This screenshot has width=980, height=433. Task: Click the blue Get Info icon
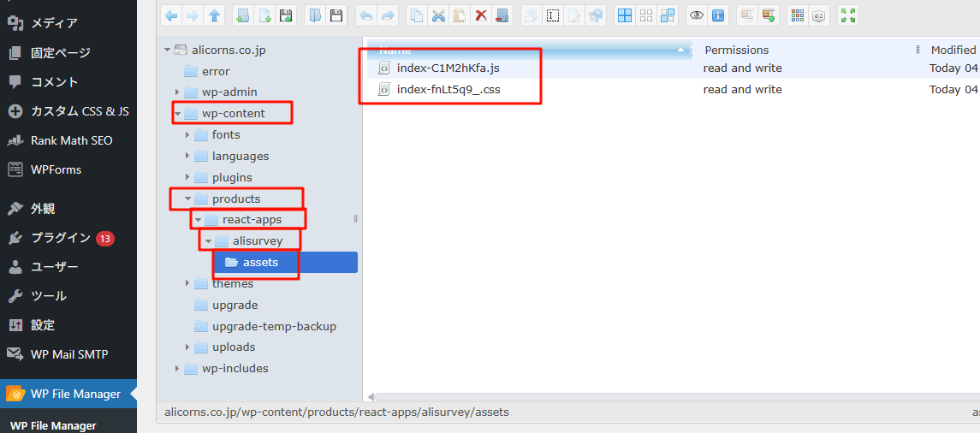pyautogui.click(x=718, y=15)
